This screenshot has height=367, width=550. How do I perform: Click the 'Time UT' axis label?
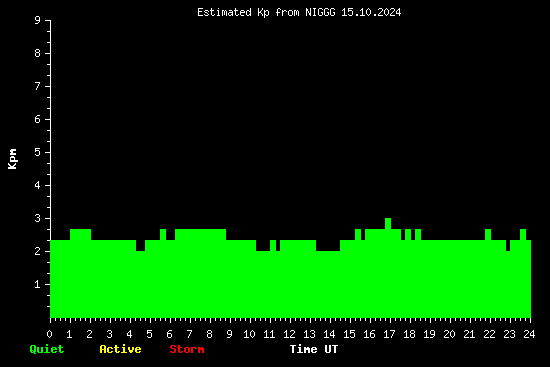tap(314, 349)
